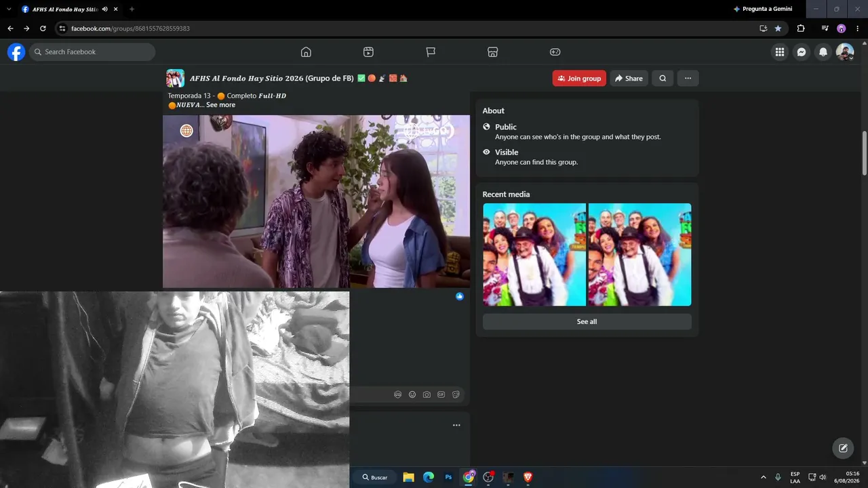Open the Marketplace storefront icon

(x=493, y=52)
